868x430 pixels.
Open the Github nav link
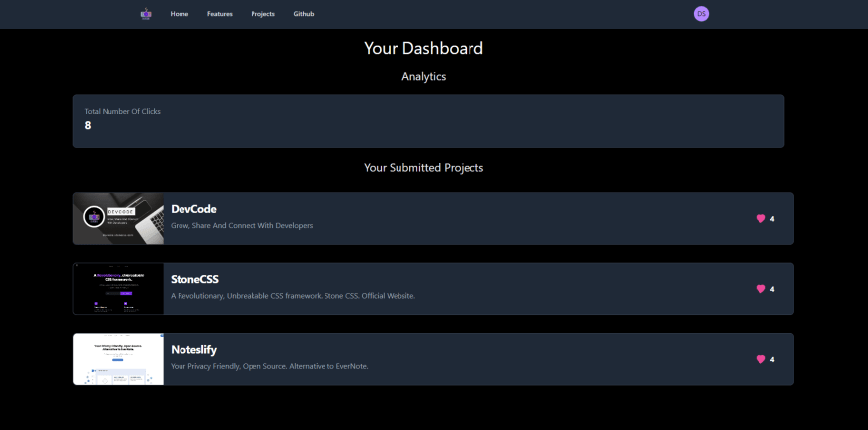(304, 14)
